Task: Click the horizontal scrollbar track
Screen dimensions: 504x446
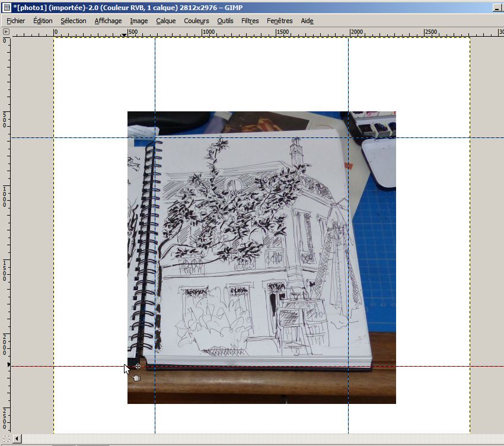Action: click(263, 439)
